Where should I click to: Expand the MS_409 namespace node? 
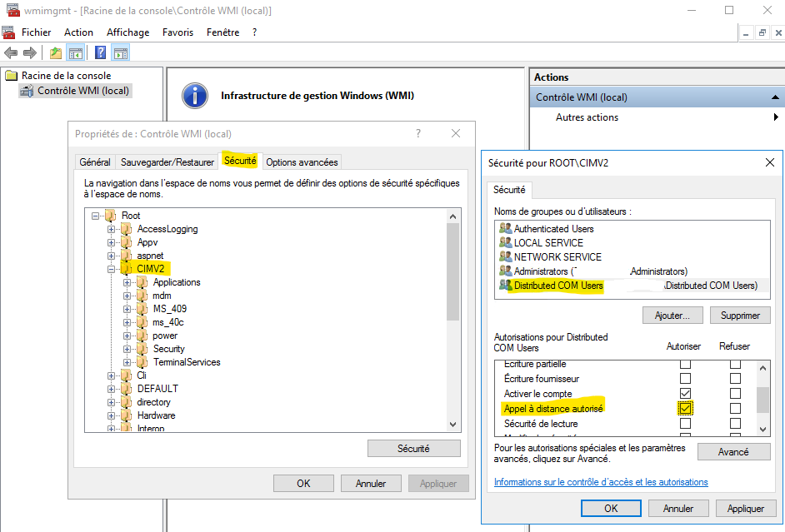point(127,309)
